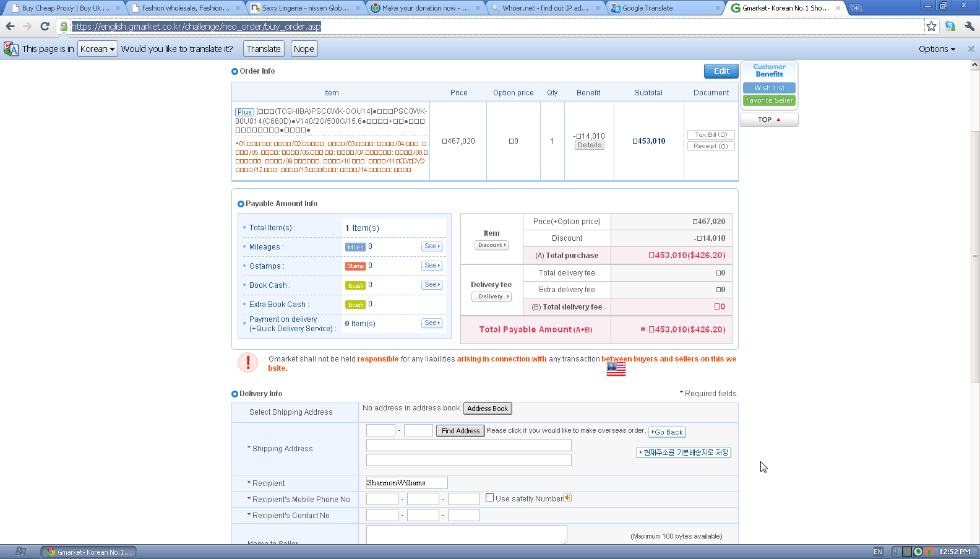
Task: Click the EN language bar indicator
Action: pos(878,552)
